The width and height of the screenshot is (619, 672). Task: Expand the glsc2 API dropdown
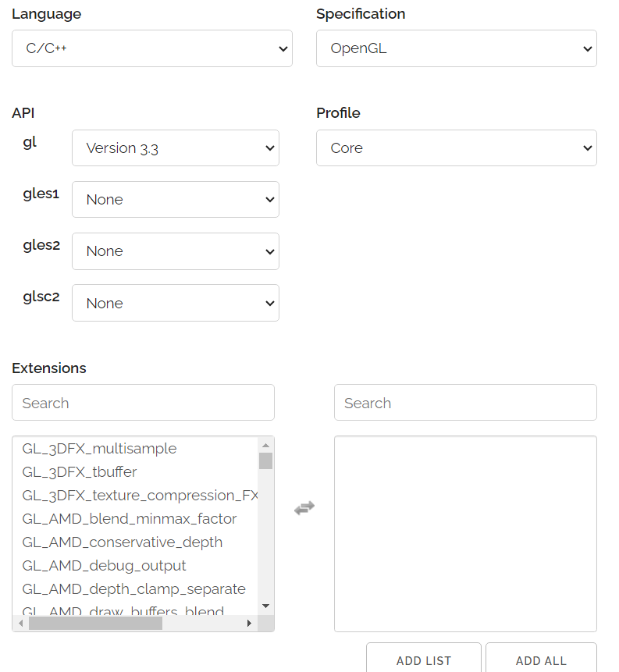coord(176,303)
